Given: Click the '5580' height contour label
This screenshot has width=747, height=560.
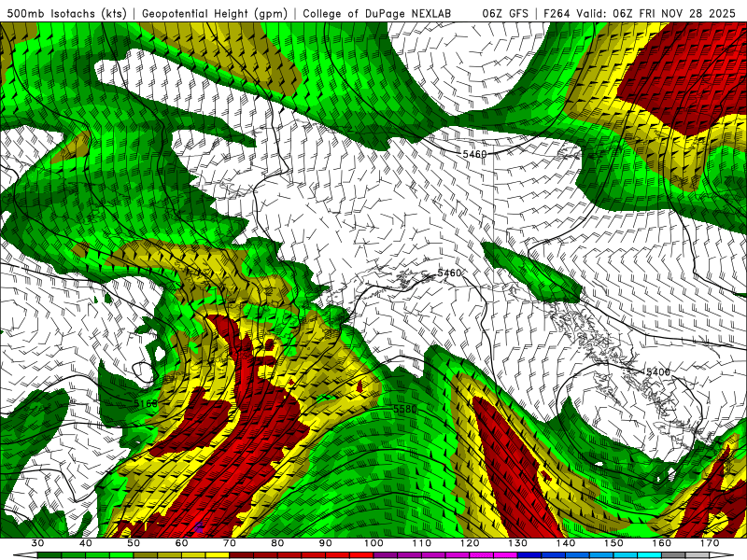Looking at the screenshot, I should click(x=405, y=409).
